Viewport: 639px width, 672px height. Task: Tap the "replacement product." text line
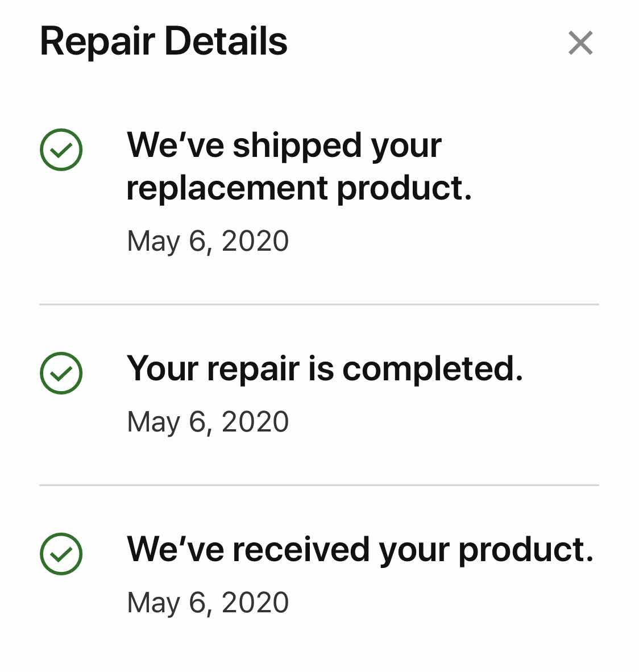pyautogui.click(x=299, y=189)
